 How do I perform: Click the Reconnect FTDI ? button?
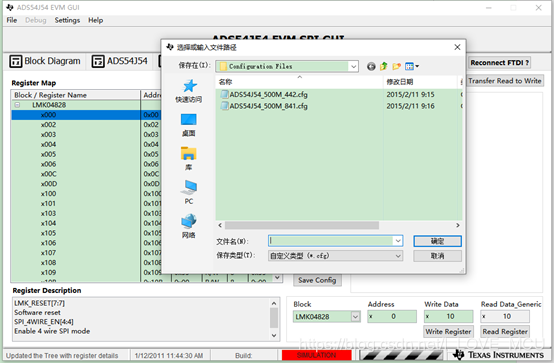500,63
